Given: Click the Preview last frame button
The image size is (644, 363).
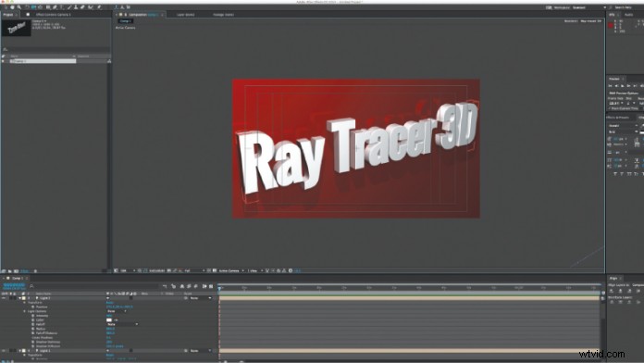Looking at the screenshot, I should point(635,85).
